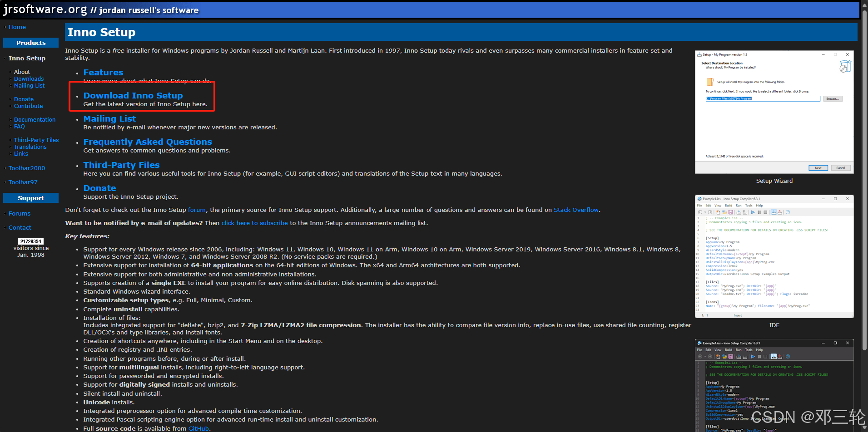The image size is (868, 432).
Task: Open the Links sidebar entry
Action: tap(21, 154)
